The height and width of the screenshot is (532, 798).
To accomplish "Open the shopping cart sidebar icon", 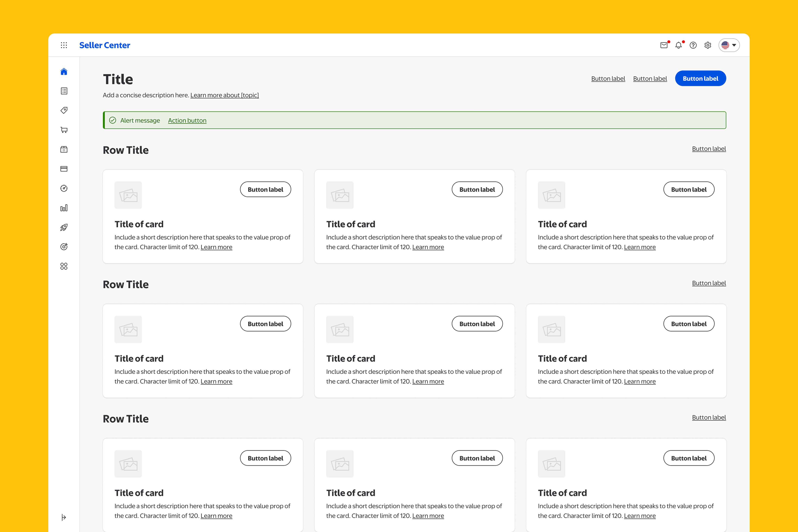I will tap(64, 130).
